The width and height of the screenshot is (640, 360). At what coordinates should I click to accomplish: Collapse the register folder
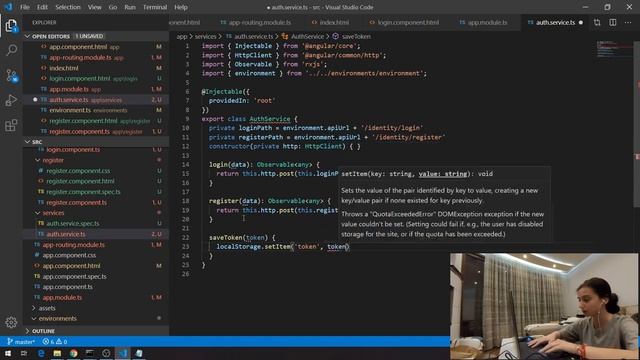[53, 160]
